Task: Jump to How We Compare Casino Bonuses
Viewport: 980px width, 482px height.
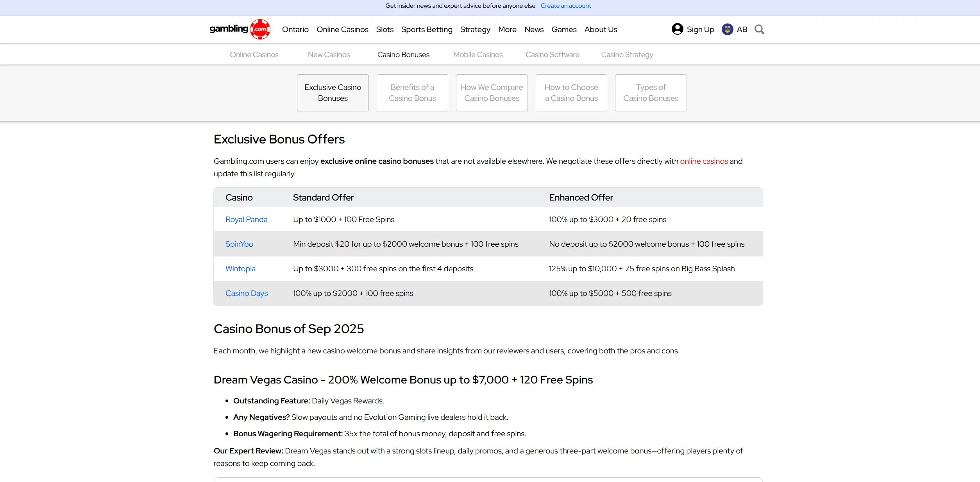Action: click(x=492, y=93)
